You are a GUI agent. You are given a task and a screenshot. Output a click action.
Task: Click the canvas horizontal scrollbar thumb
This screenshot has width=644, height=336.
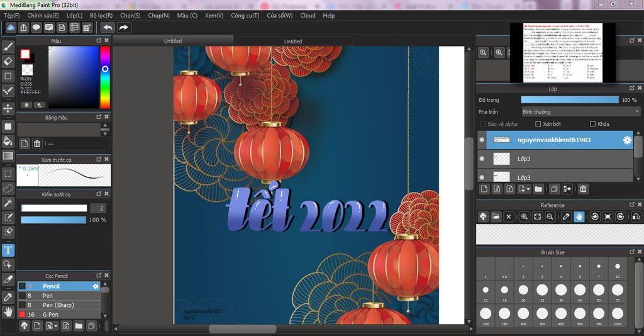tap(242, 329)
